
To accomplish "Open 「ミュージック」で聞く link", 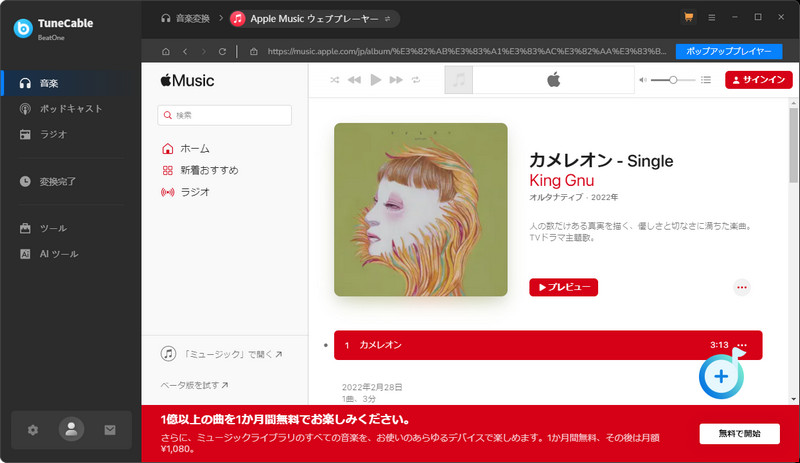I will click(221, 354).
